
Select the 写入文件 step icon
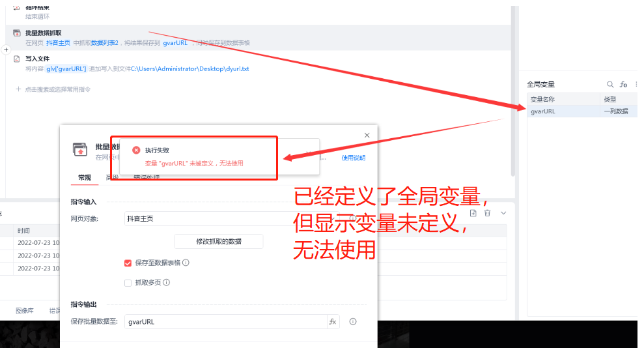click(x=17, y=59)
